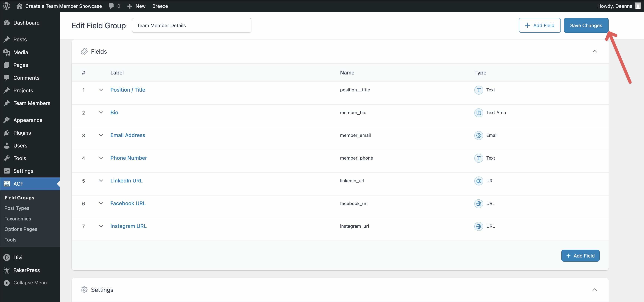Click the Settings panel gear icon
This screenshot has height=302, width=644.
coord(84,290)
